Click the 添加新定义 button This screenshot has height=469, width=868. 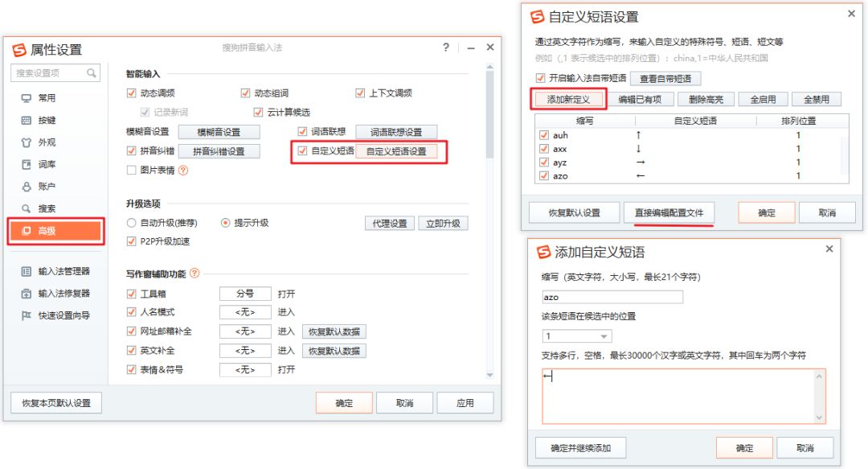coord(568,100)
